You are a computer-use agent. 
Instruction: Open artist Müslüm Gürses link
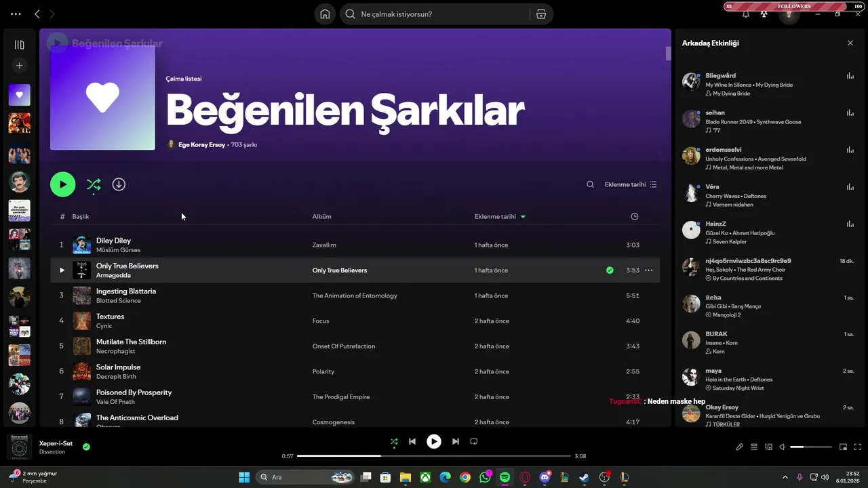(118, 250)
